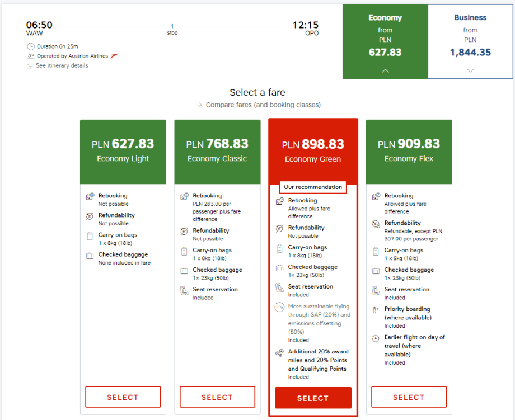The image size is (515, 420).
Task: Click the priority boarding icon in Economy Flex
Action: pos(376,310)
